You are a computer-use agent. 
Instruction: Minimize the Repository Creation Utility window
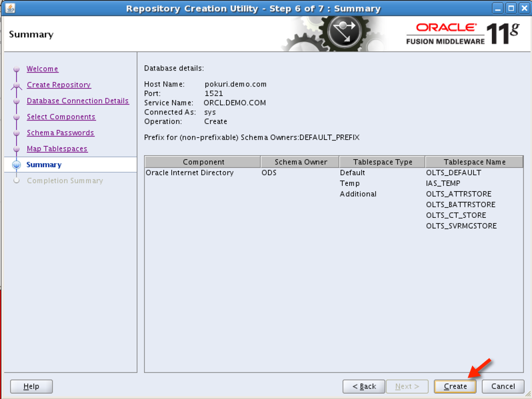click(x=497, y=8)
